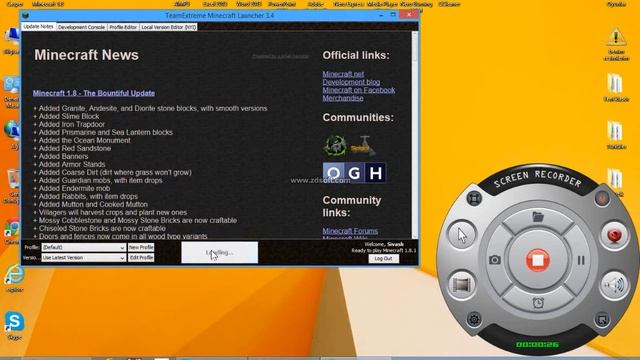Toggle the speaker audio button on recorder
The width and height of the screenshot is (640, 360).
[x=614, y=284]
